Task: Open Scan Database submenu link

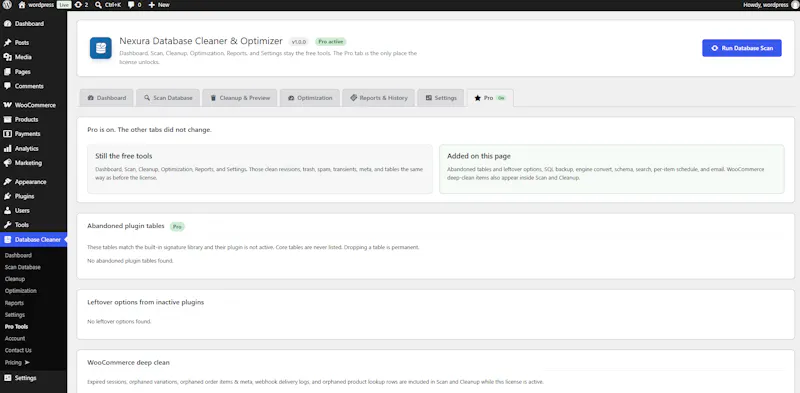Action: (x=22, y=267)
